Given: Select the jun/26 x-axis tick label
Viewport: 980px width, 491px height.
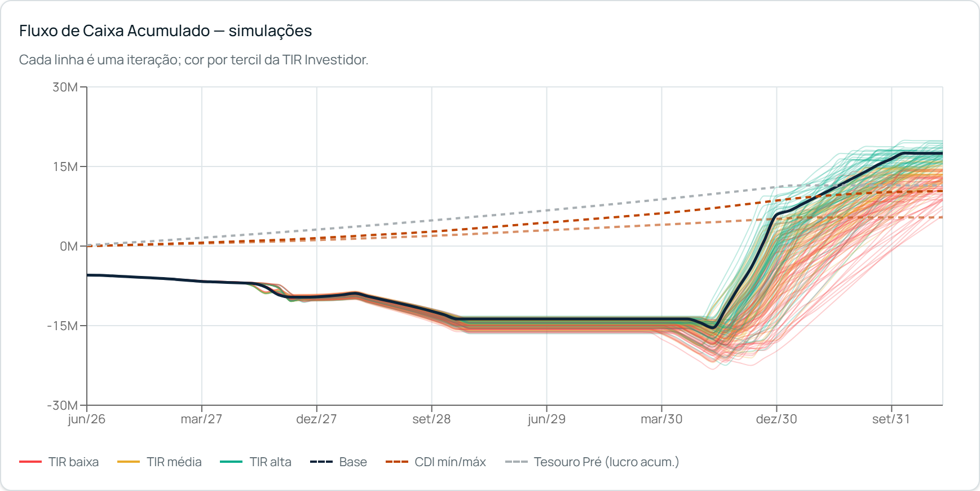Looking at the screenshot, I should 87,419.
